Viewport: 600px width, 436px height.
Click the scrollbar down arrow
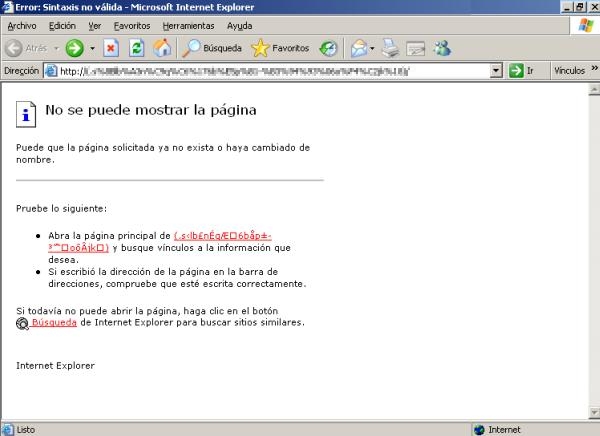tap(594, 413)
